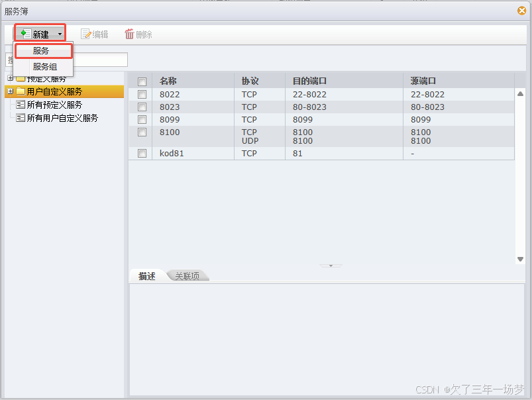Check the box for service kod81
Image resolution: width=532 pixels, height=400 pixels.
coord(142,154)
